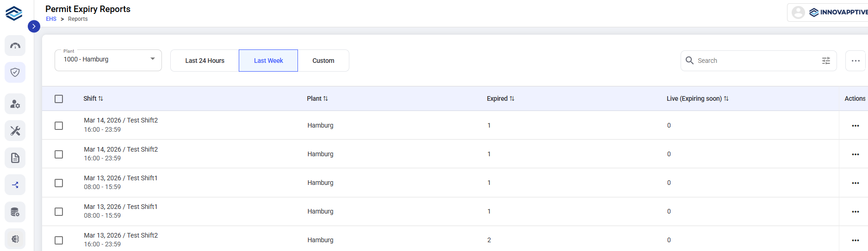Click the Actions column header
Image resolution: width=868 pixels, height=251 pixels.
(855, 98)
